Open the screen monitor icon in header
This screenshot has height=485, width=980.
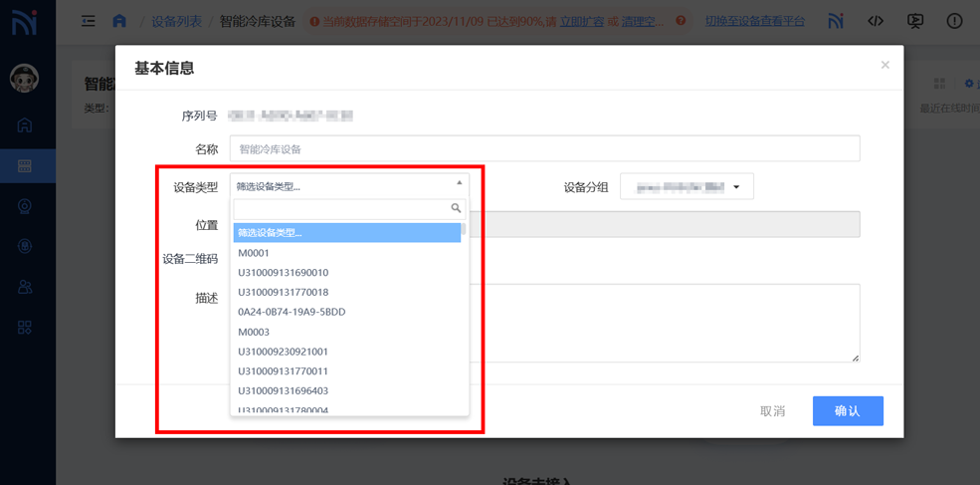tap(915, 21)
